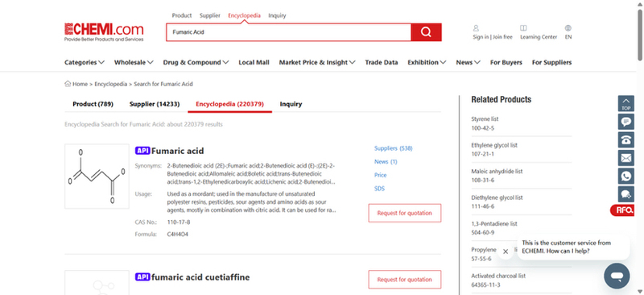Image resolution: width=644 pixels, height=295 pixels.
Task: Open 1,3-Pentadiene list related product
Action: (494, 224)
